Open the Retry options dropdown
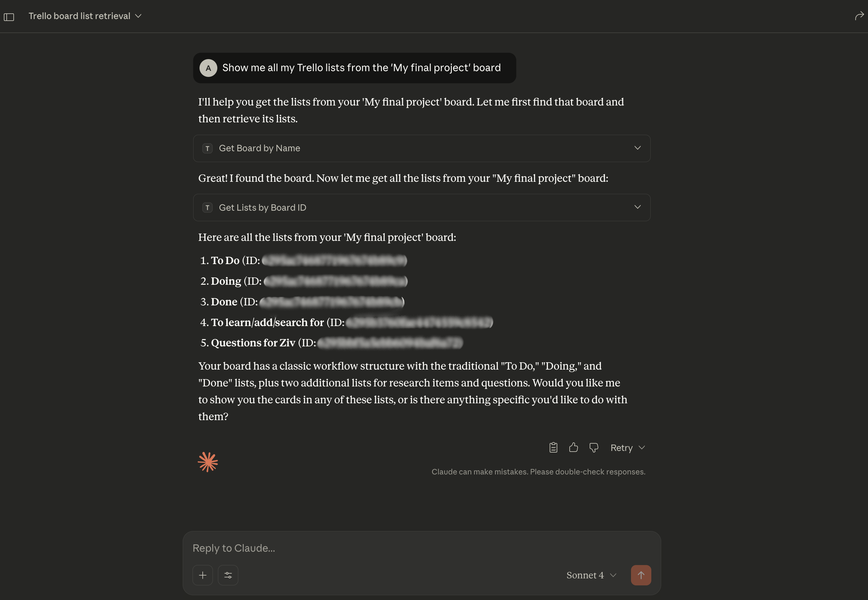Screen dimensions: 868x600 642,448
